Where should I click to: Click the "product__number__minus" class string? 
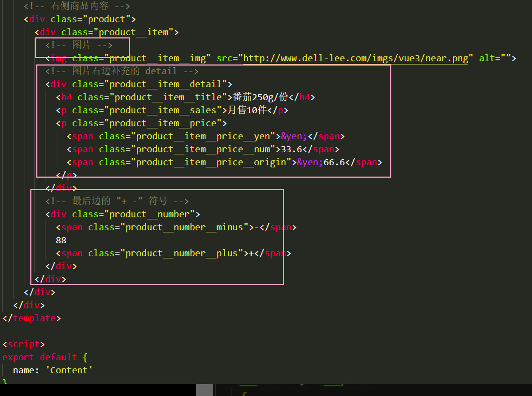[184, 227]
